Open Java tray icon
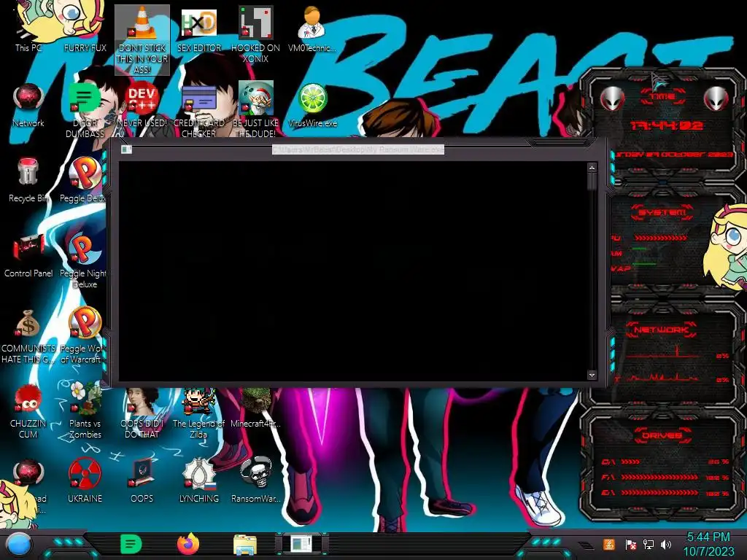 pos(608,544)
